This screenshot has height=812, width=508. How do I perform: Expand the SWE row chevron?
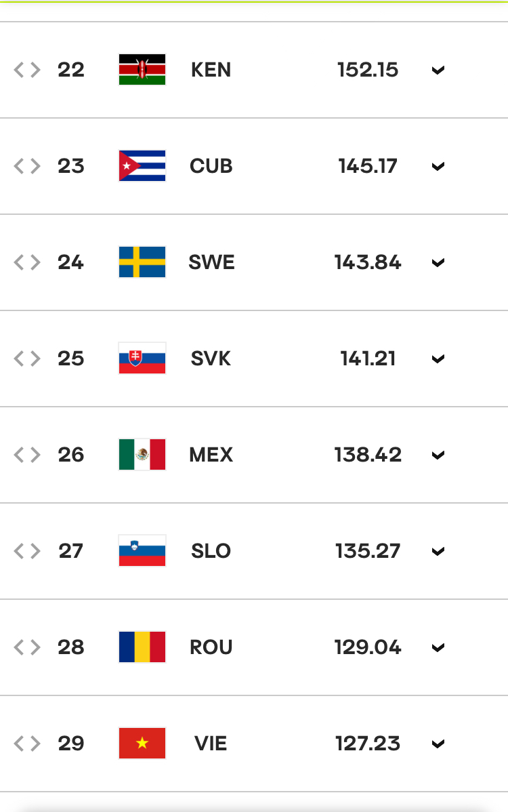click(438, 263)
